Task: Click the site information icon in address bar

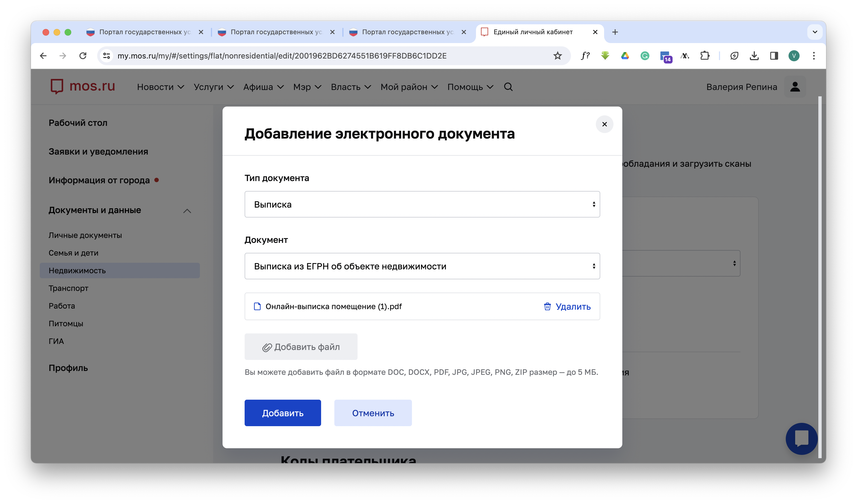Action: [x=107, y=56]
